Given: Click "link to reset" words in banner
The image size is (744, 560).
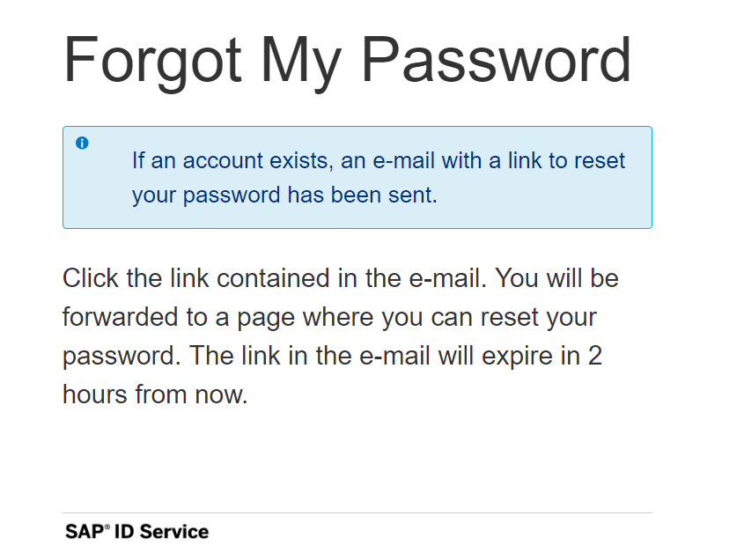Looking at the screenshot, I should pyautogui.click(x=566, y=160).
